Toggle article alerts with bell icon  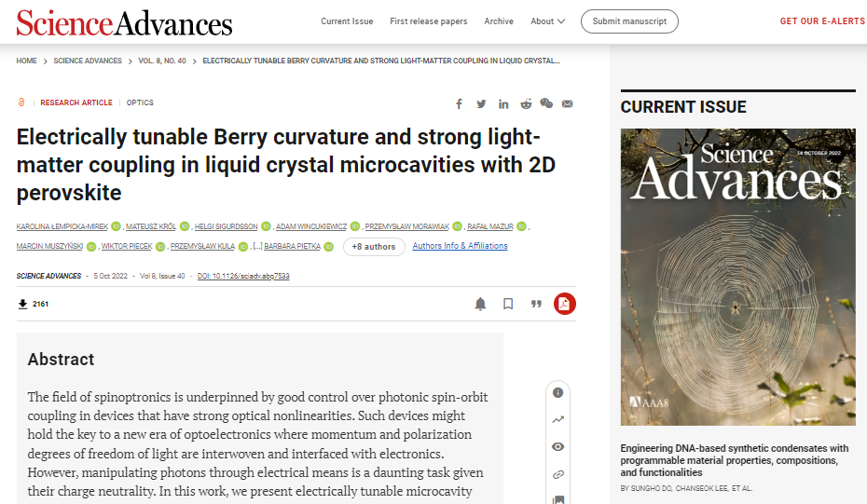tap(480, 304)
